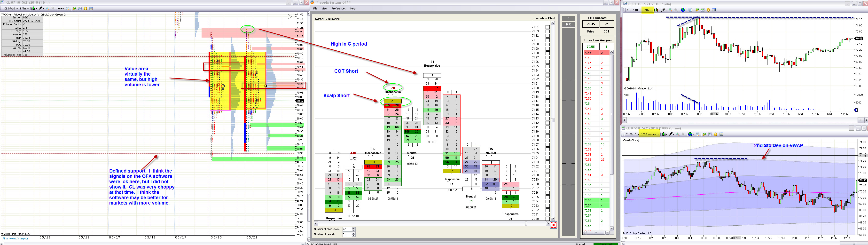The height and width of the screenshot is (245, 868).
Task: Open Properties in the 1 Min chart toolbar
Action: click(x=91, y=8)
